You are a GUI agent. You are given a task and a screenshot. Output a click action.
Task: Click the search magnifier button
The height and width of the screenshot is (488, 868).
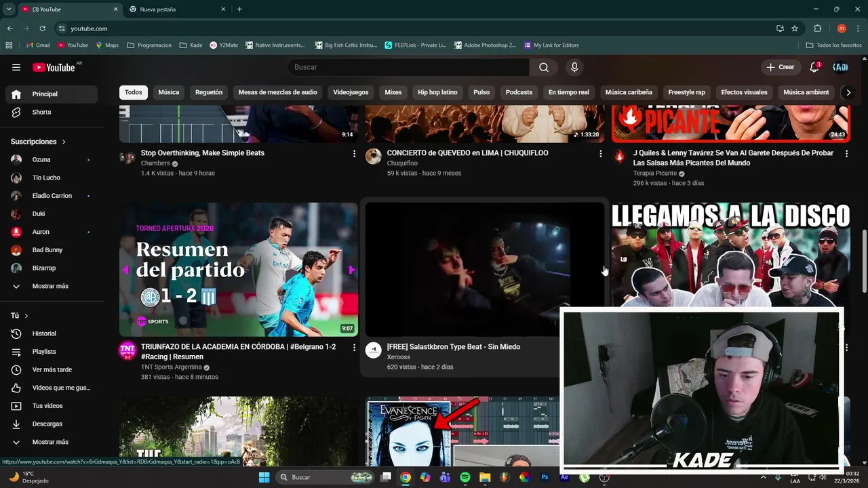tap(544, 67)
